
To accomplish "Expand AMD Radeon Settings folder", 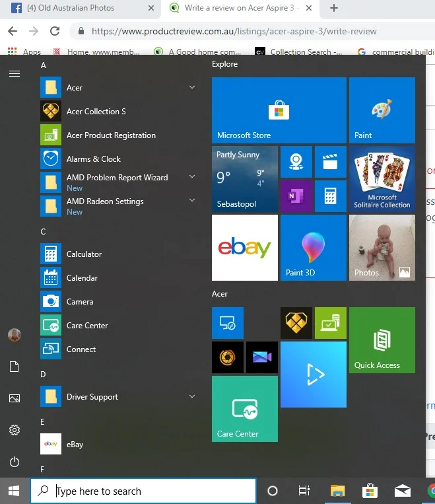I will 192,200.
